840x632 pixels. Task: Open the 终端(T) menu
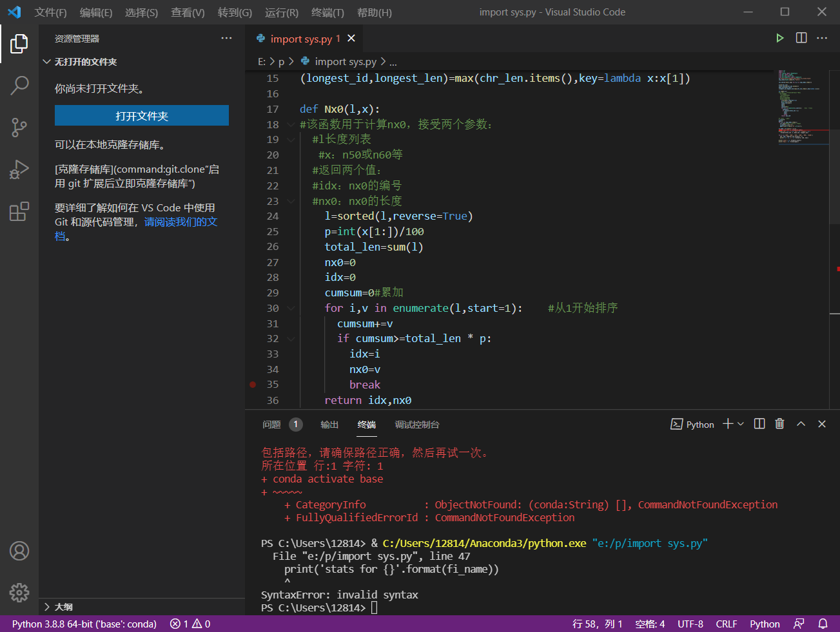click(x=327, y=12)
